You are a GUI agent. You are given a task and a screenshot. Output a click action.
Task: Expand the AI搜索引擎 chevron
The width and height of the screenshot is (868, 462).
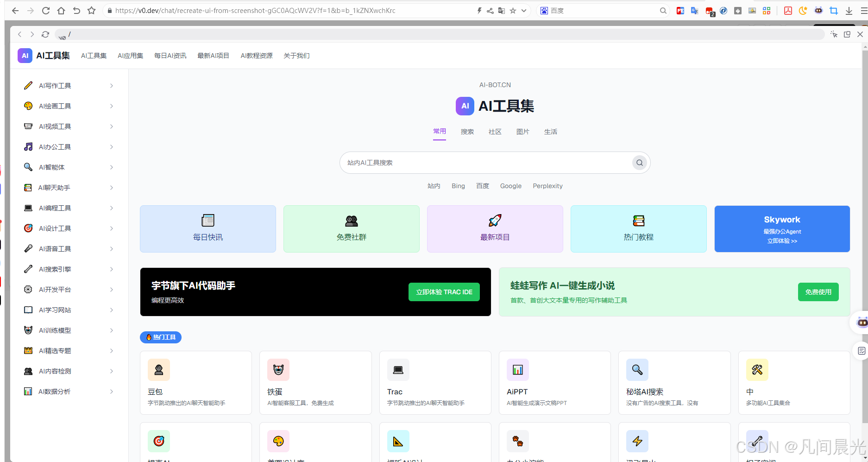[x=112, y=269]
